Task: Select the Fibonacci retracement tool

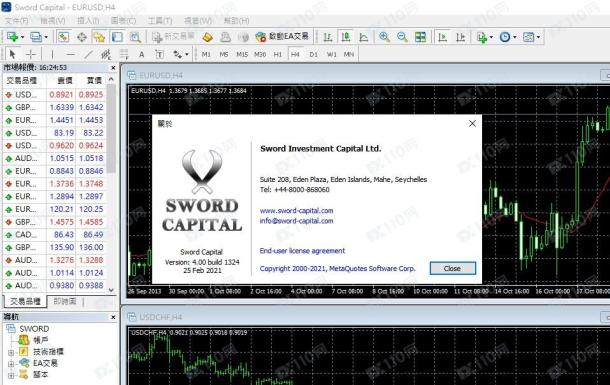Action: 124,54
